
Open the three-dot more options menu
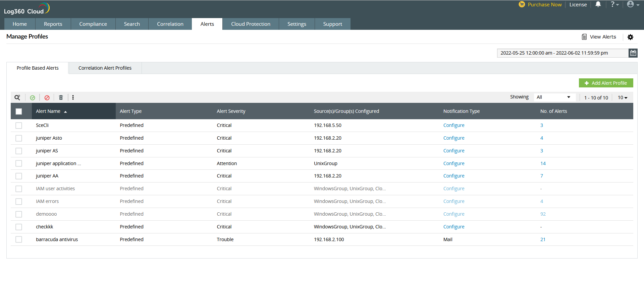click(73, 97)
